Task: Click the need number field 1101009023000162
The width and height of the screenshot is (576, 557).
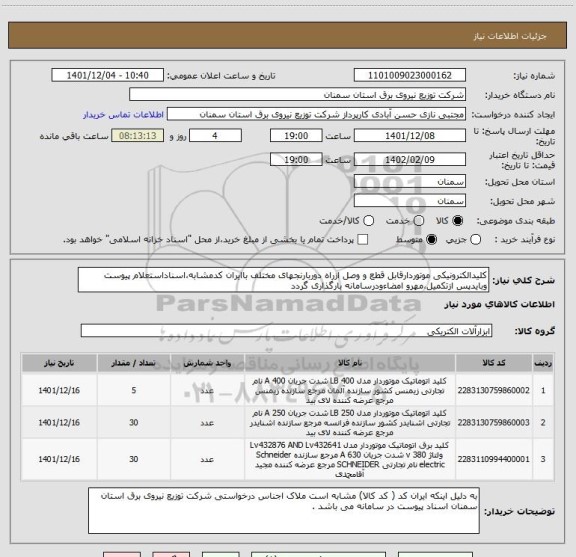Action: click(410, 75)
